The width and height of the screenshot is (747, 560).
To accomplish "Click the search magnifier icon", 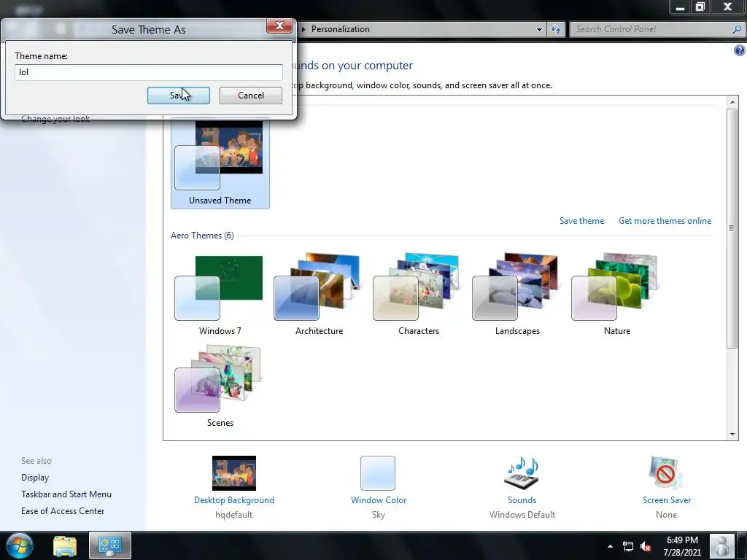I will click(737, 29).
